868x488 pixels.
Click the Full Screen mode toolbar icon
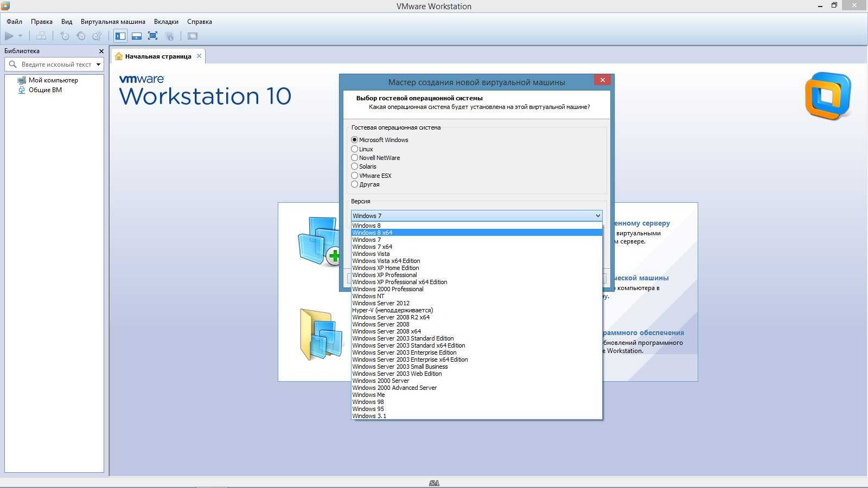click(153, 36)
